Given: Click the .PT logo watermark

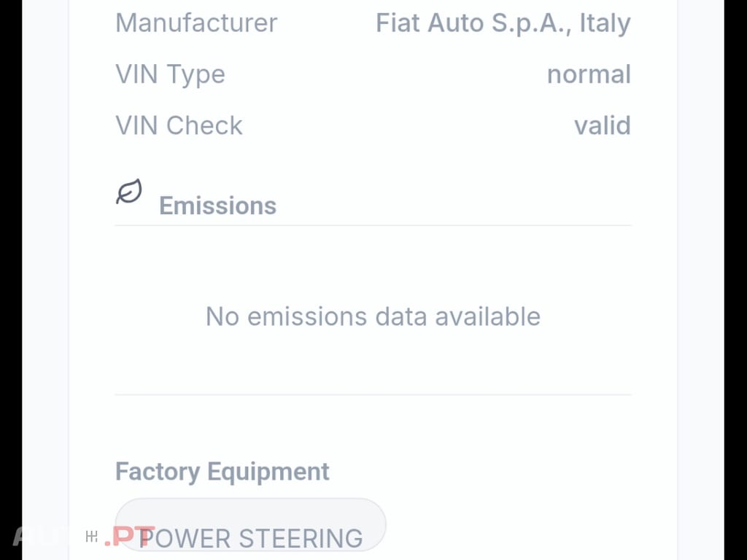Looking at the screenshot, I should click(x=128, y=535).
